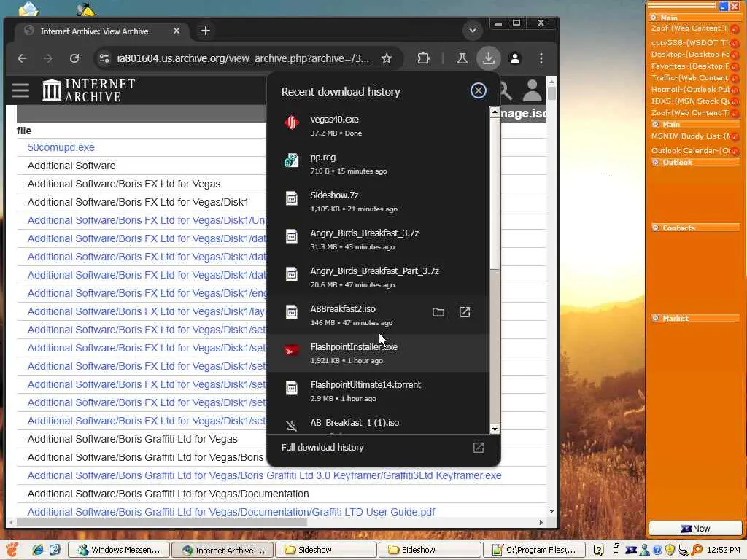Bookmark this page with the star
This screenshot has width=747, height=560.
387,58
